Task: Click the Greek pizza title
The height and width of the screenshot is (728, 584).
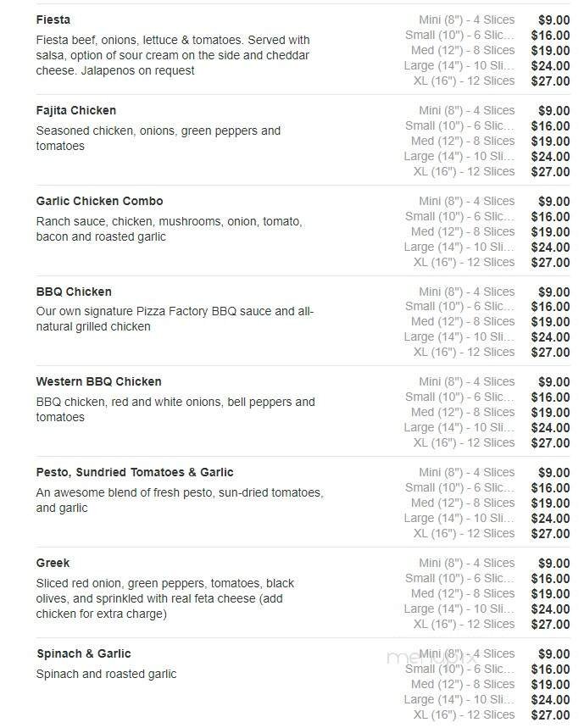Action: (x=53, y=563)
